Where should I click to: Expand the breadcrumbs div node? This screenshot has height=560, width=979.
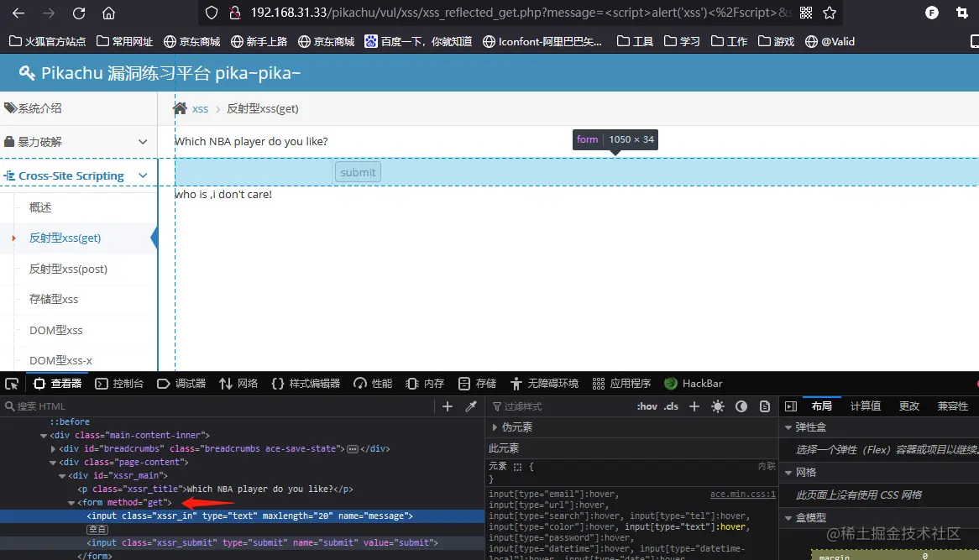(x=53, y=449)
